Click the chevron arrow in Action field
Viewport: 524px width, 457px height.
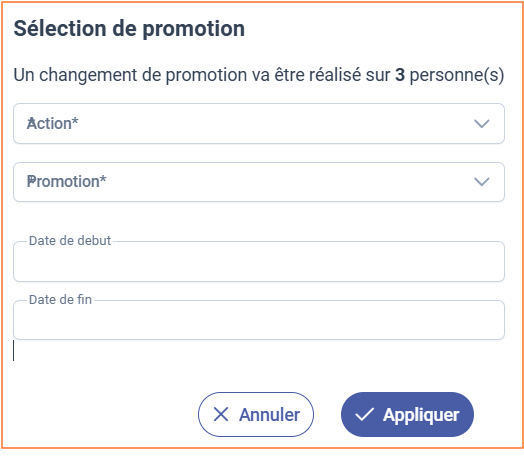click(482, 124)
